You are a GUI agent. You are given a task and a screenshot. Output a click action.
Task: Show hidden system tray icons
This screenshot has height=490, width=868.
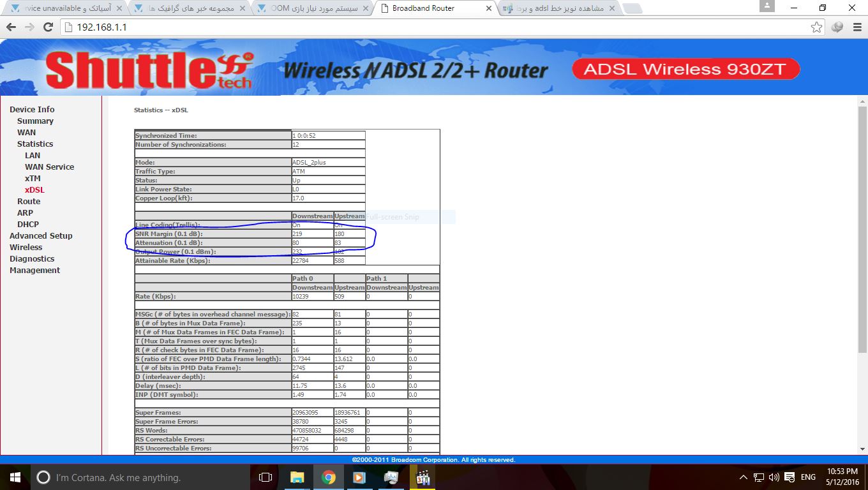pos(744,477)
